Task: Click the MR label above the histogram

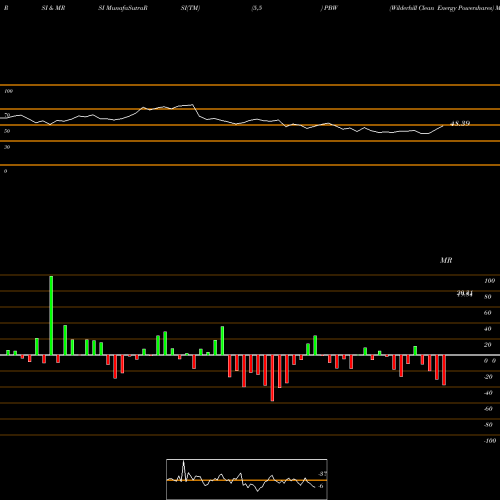Action: 446,260
